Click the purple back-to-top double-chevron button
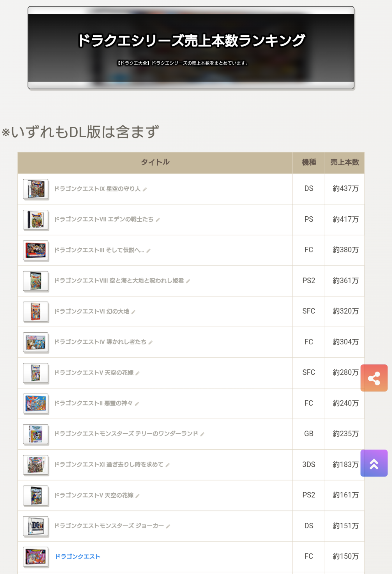The image size is (392, 574). pos(374,463)
